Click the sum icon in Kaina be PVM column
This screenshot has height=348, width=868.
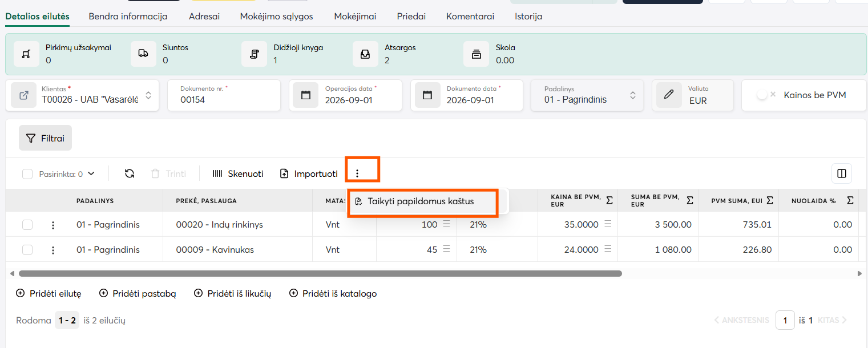coord(609,200)
